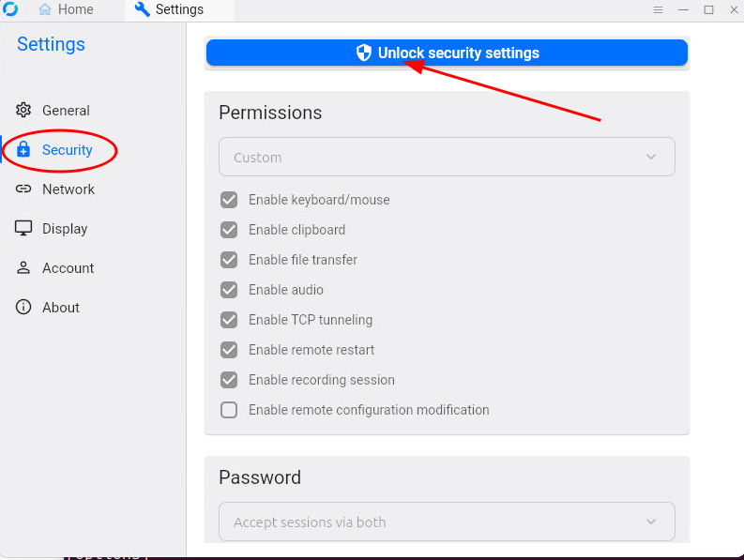Click the About info icon

(x=23, y=307)
